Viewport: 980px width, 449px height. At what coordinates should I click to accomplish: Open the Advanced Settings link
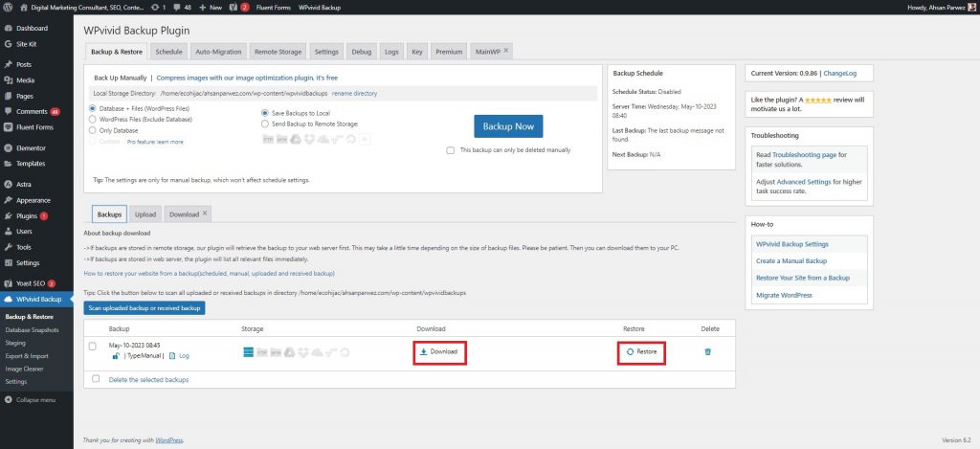(x=804, y=181)
